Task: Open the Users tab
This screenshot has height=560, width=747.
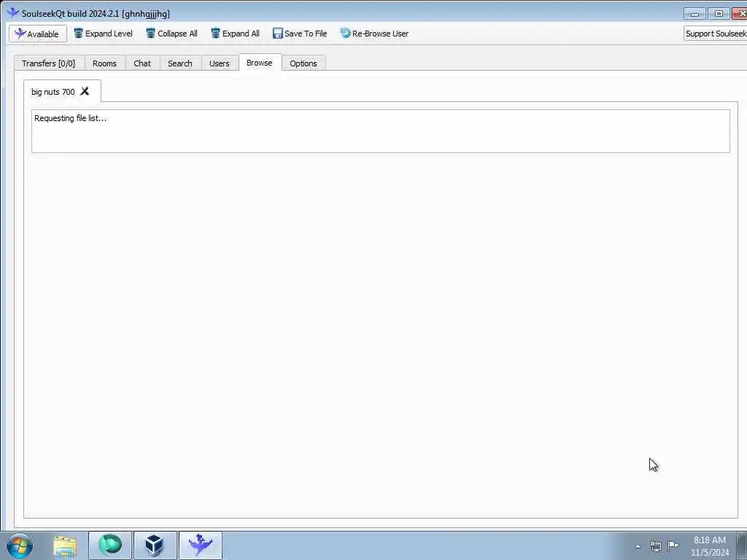Action: [220, 63]
